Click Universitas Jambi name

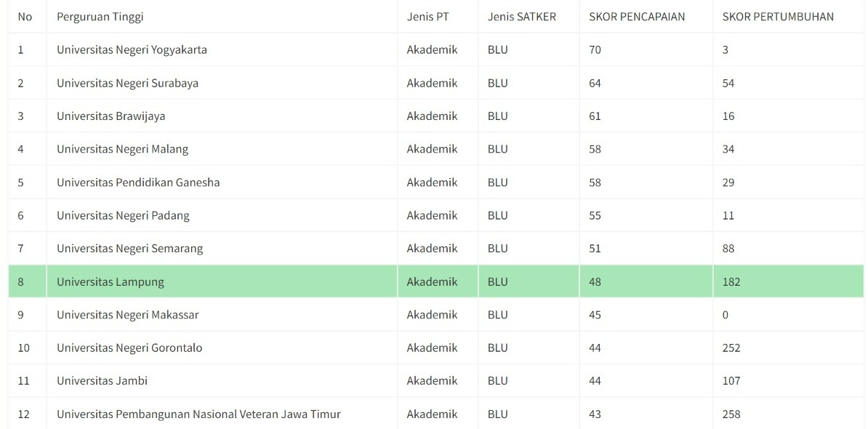[102, 381]
